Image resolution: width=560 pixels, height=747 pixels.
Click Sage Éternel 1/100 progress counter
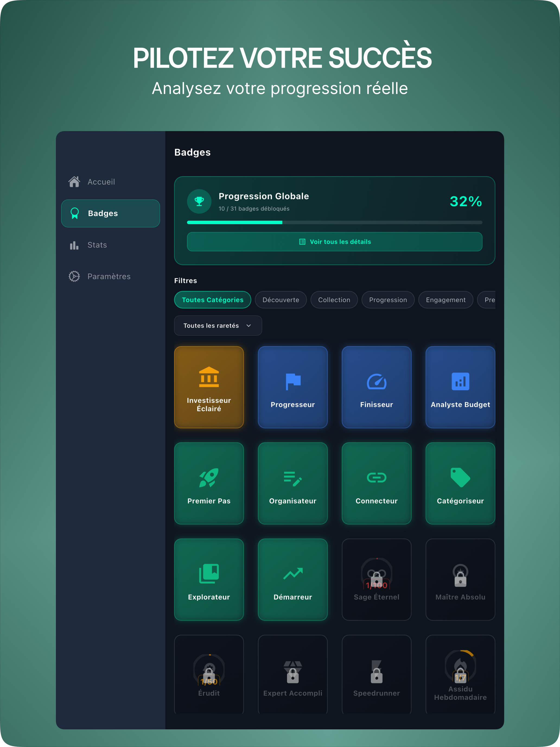[377, 585]
